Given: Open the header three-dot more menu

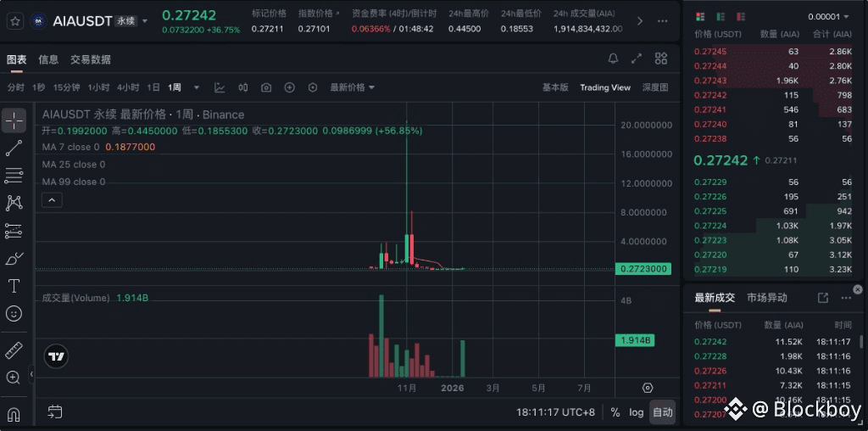Looking at the screenshot, I should tap(663, 21).
